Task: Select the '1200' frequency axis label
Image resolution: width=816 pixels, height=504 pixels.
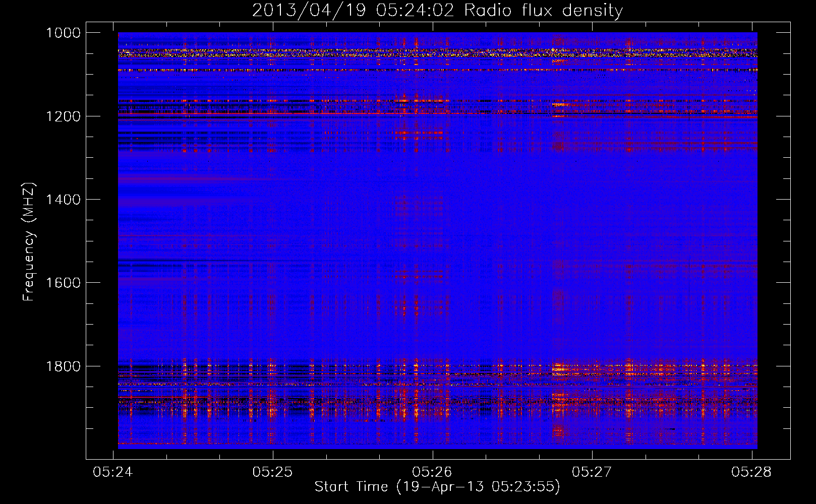Action: 63,116
